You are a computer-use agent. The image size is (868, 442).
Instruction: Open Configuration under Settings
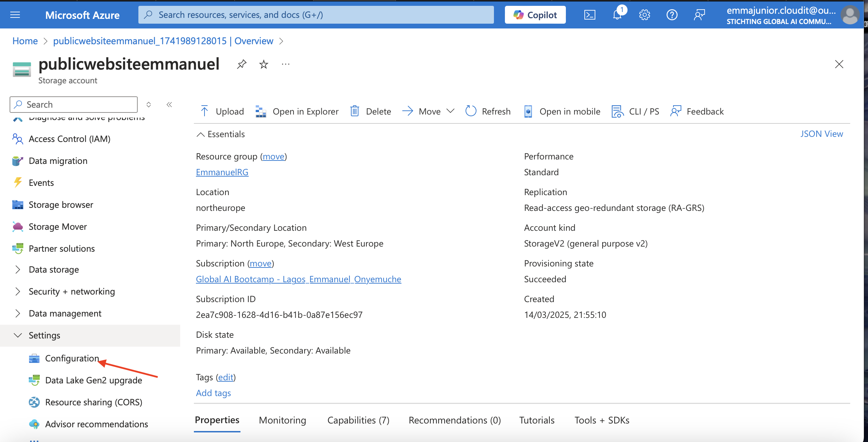tap(72, 358)
